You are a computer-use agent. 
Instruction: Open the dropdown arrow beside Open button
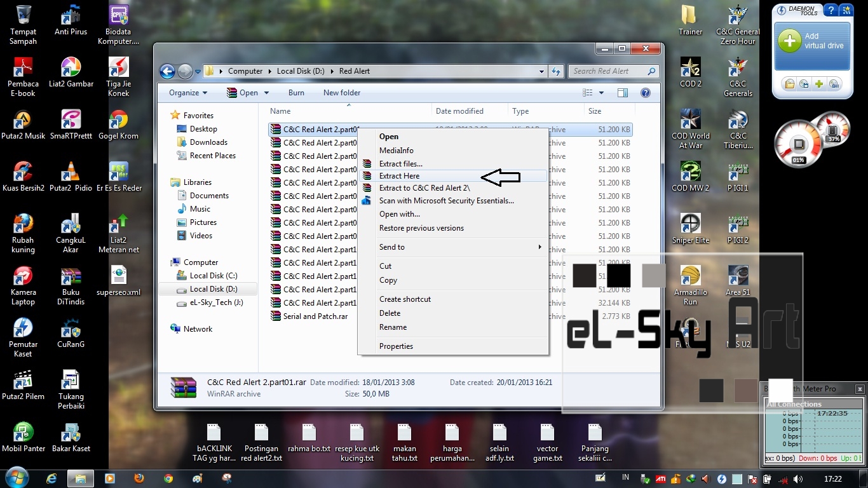(266, 93)
